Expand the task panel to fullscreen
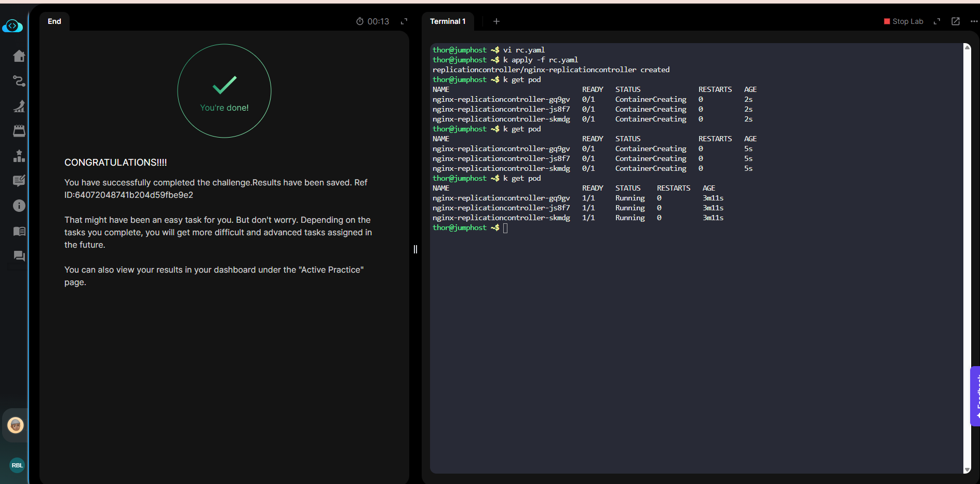 click(404, 21)
